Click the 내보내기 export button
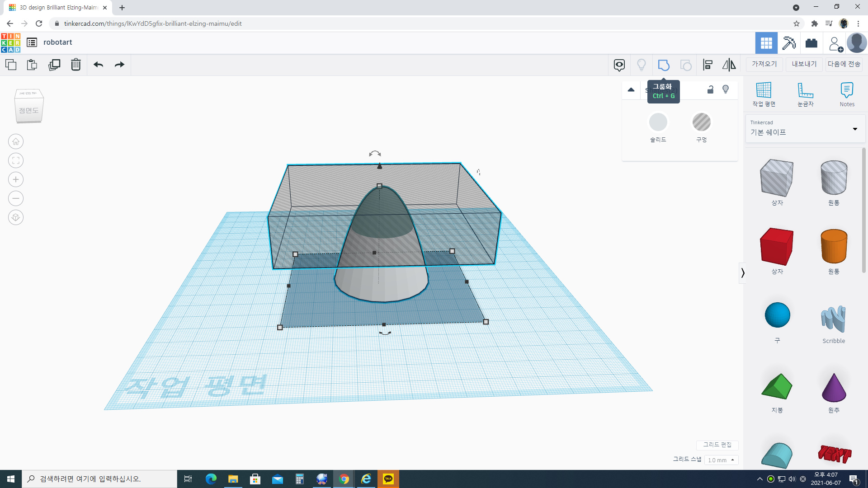This screenshot has width=868, height=488. coord(804,64)
